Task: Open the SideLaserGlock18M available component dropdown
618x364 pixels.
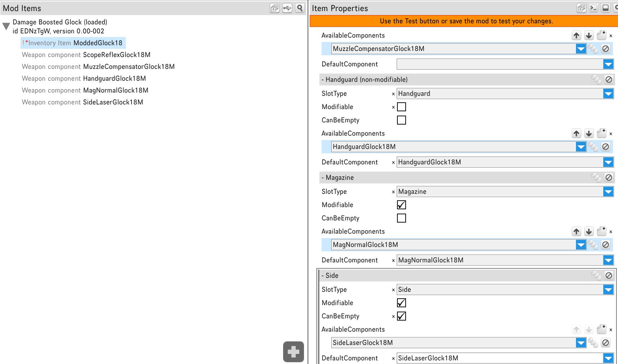Action: (x=581, y=342)
